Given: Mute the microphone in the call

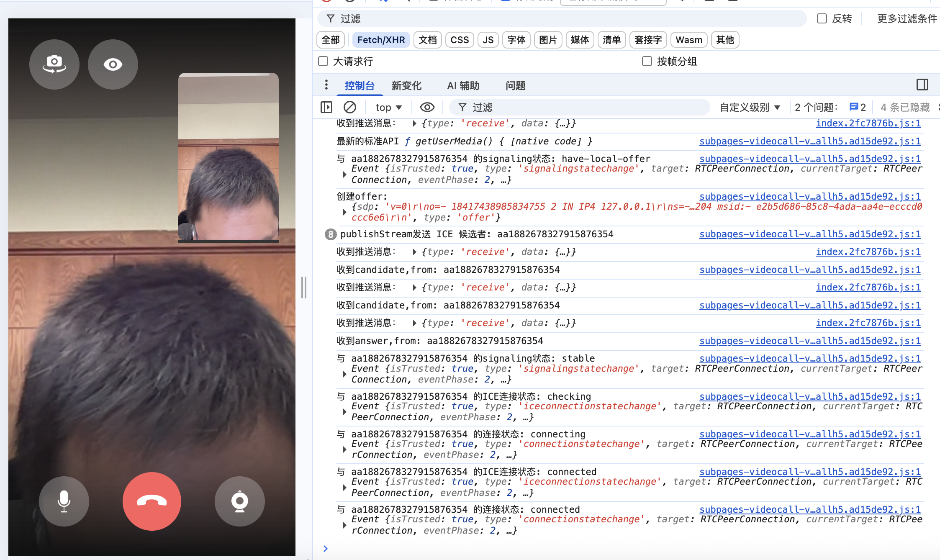Looking at the screenshot, I should [x=64, y=501].
